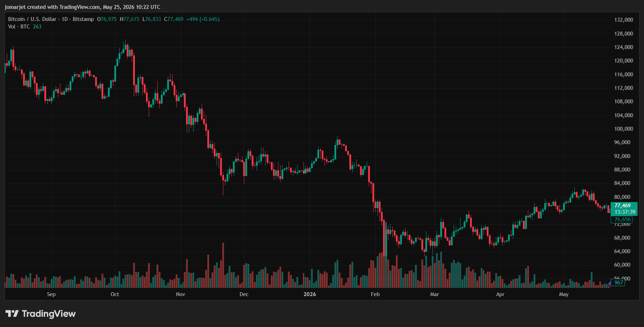Screen dimensions: 644x327
Task: Click the +494 (+0.64%) change value
Action: click(203, 19)
